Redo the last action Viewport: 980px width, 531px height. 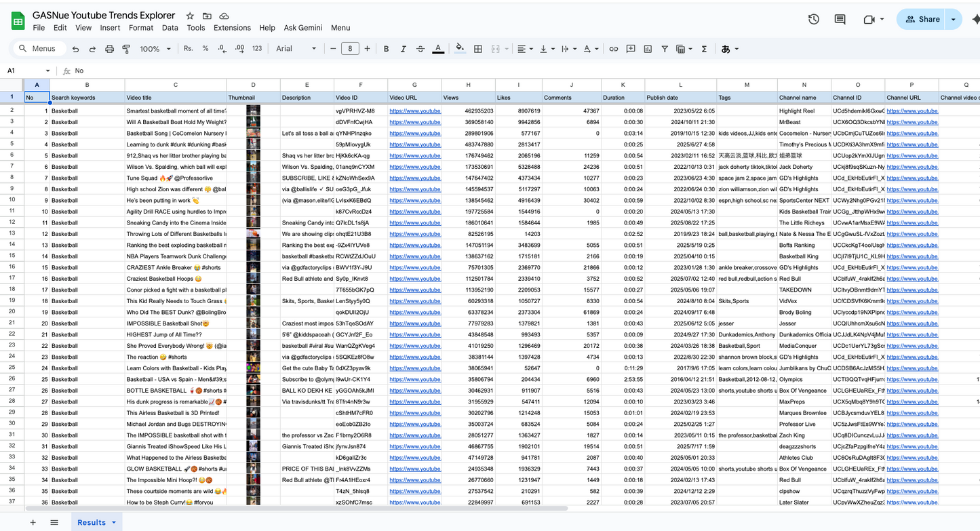pyautogui.click(x=92, y=49)
